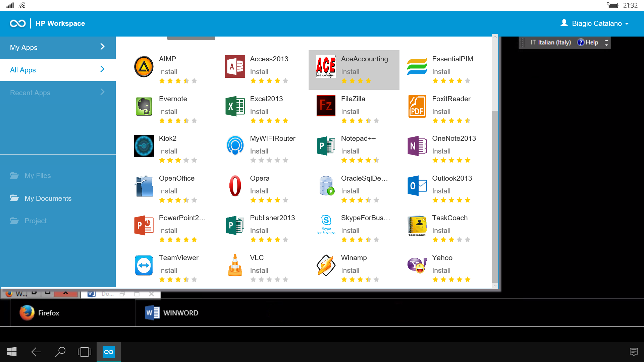Expand the All Apps section
This screenshot has height=362, width=644.
pos(103,69)
